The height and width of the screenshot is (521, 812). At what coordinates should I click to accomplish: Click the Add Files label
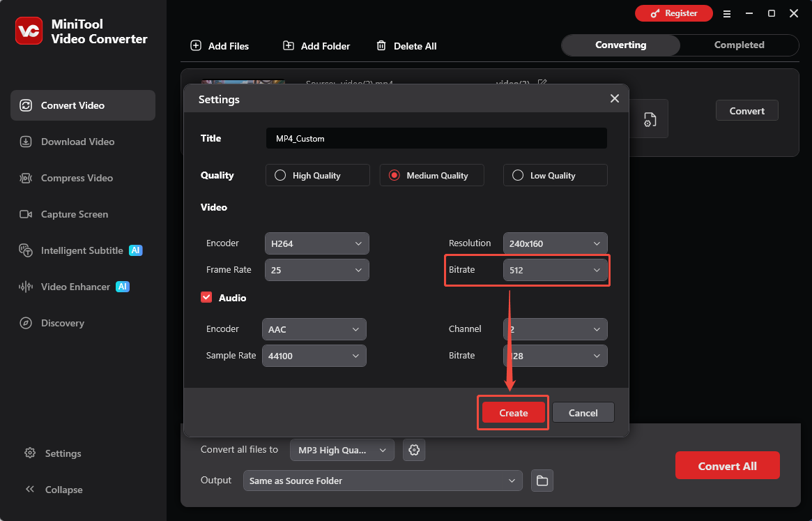pos(229,46)
